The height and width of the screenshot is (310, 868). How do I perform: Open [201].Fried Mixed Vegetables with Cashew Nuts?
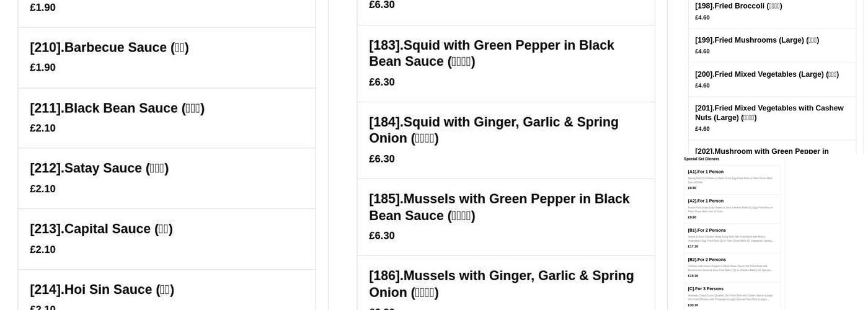click(x=772, y=118)
